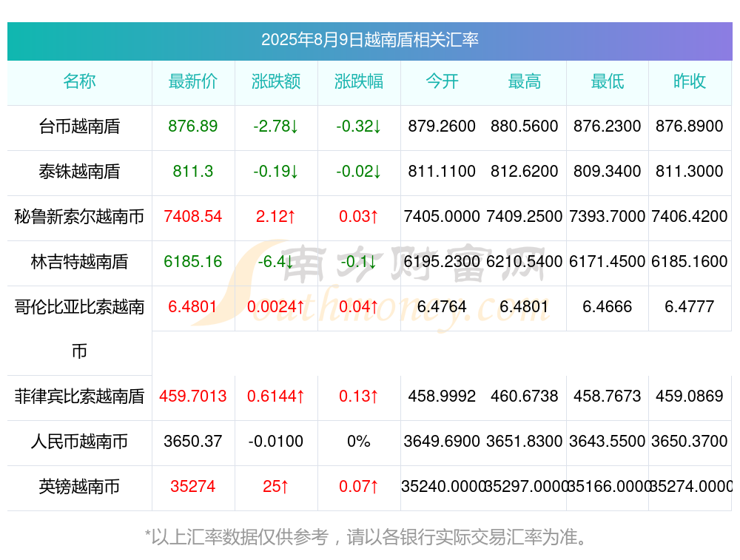Click change percent 0.03↑
Viewport: 740px width, 560px height.
[x=359, y=216]
